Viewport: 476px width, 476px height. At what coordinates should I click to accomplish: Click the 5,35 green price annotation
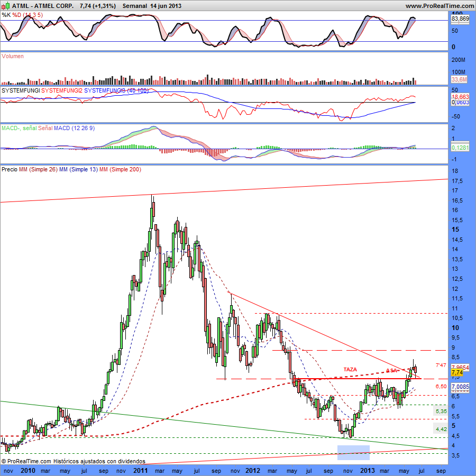pyautogui.click(x=442, y=411)
